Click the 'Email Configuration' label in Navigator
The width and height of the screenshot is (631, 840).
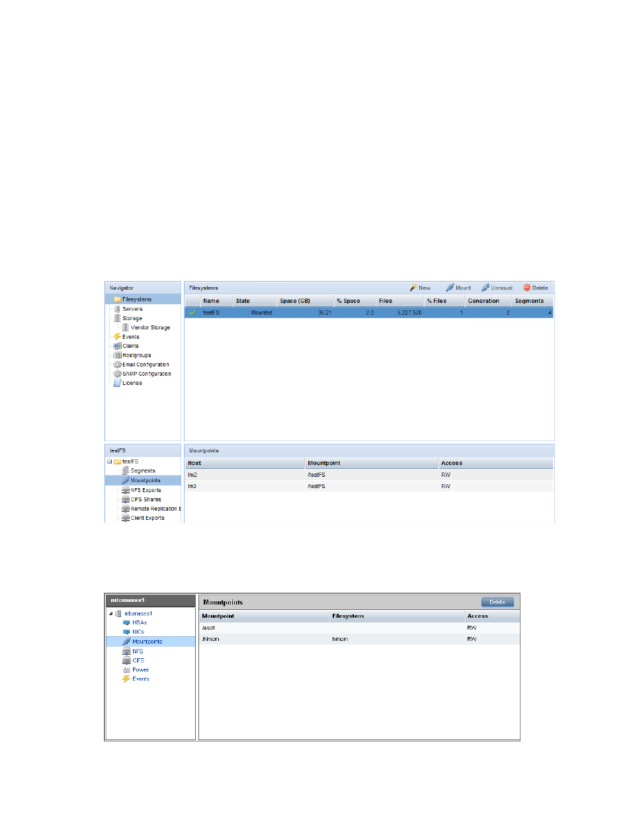pos(146,364)
